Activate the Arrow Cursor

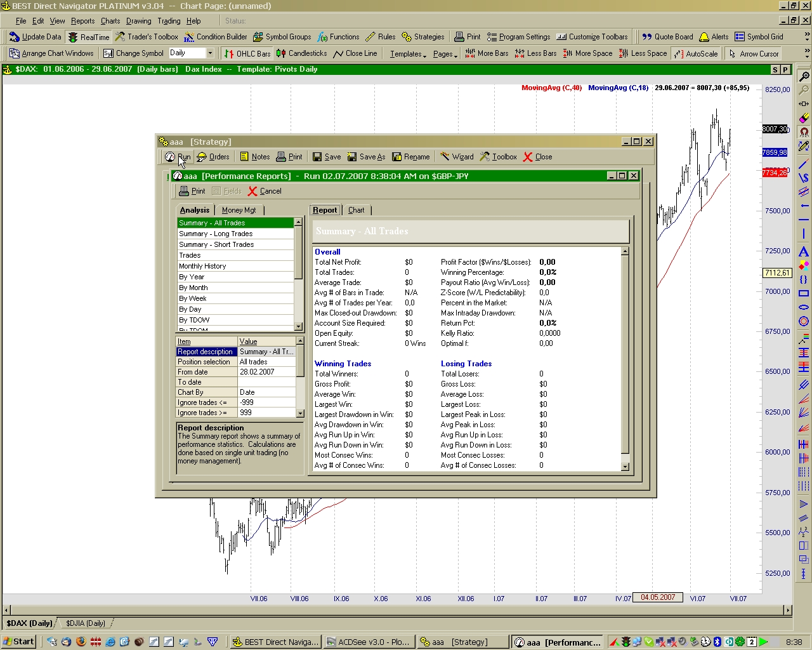pos(754,54)
